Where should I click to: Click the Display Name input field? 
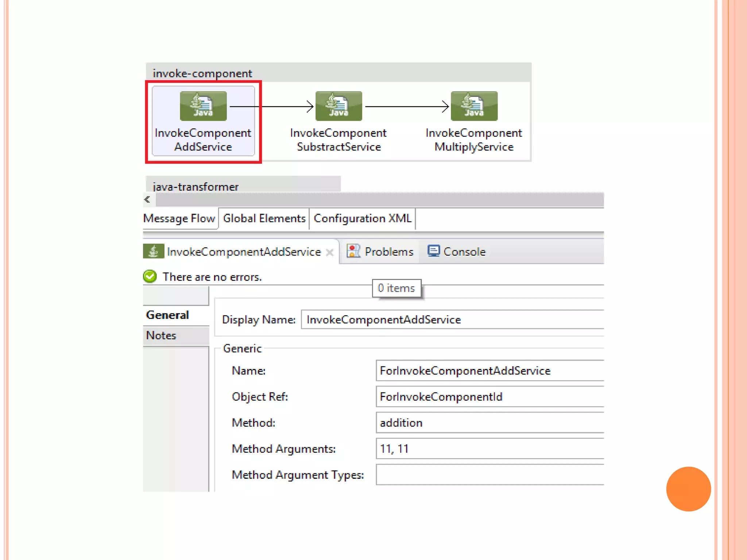click(452, 320)
